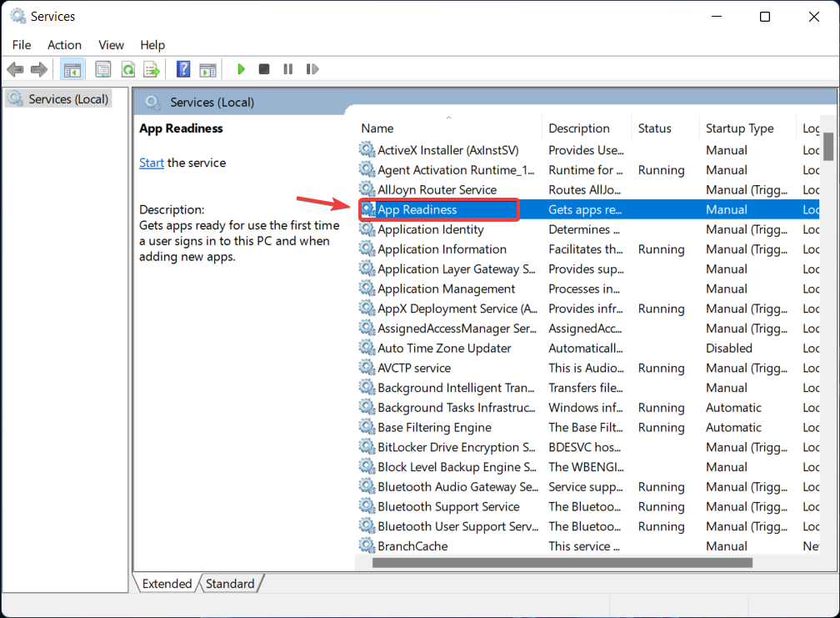Click the Show/Hide Console Tree toolbar icon
Screen dimensions: 840x618
coord(72,69)
